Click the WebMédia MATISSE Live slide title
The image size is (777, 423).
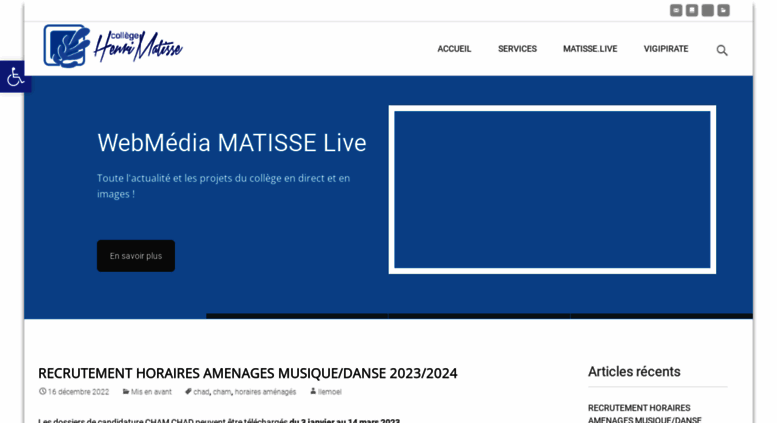(x=231, y=143)
